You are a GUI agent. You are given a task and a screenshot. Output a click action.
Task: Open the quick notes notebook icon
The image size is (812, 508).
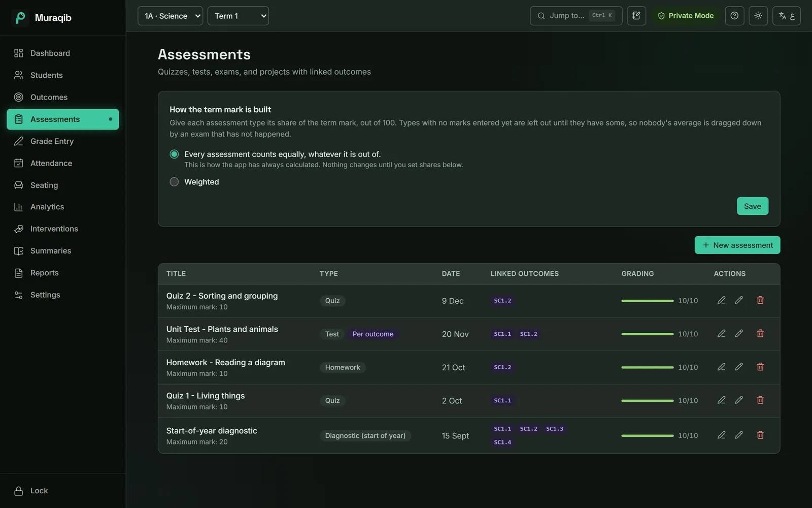[x=636, y=16]
